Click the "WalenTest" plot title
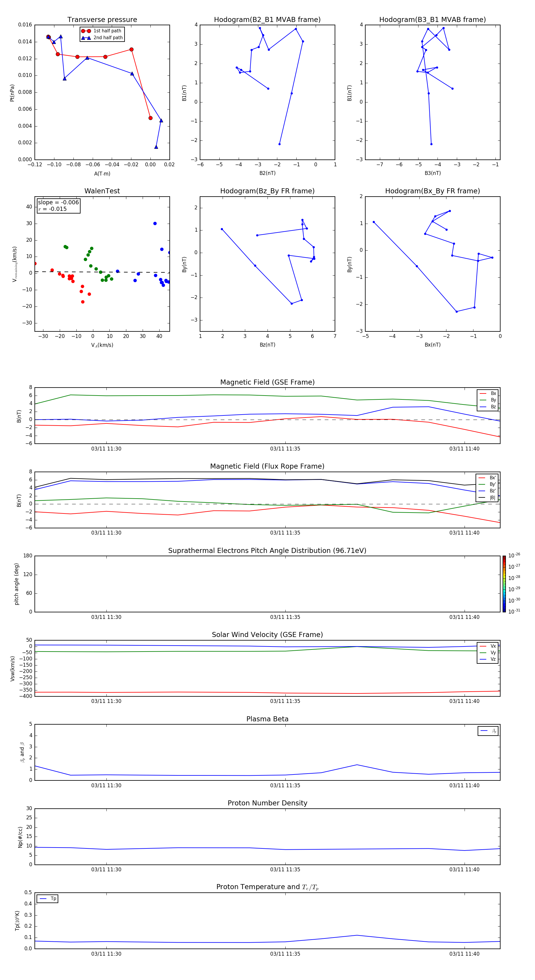 (102, 191)
